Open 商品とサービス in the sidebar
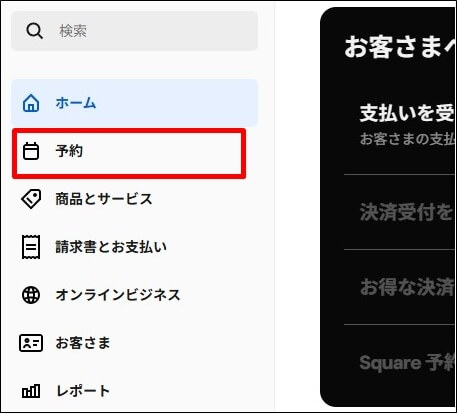The image size is (457, 414). pos(134,199)
